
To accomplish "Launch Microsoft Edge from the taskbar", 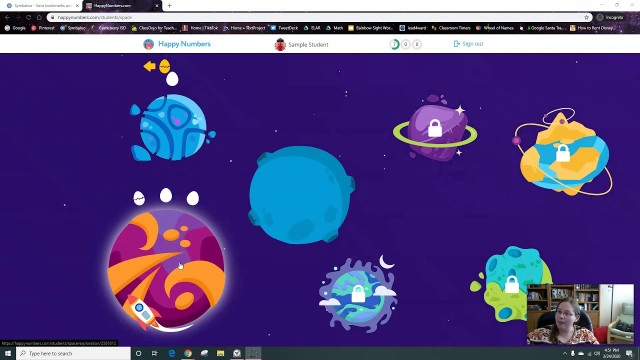I will pyautogui.click(x=172, y=353).
